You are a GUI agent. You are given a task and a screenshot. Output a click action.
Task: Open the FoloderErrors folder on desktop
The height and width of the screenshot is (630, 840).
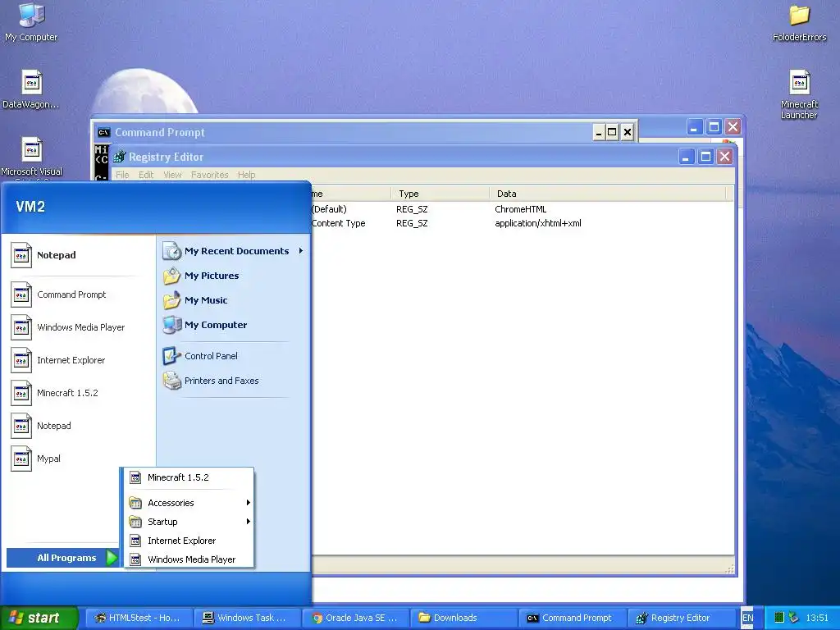point(799,22)
